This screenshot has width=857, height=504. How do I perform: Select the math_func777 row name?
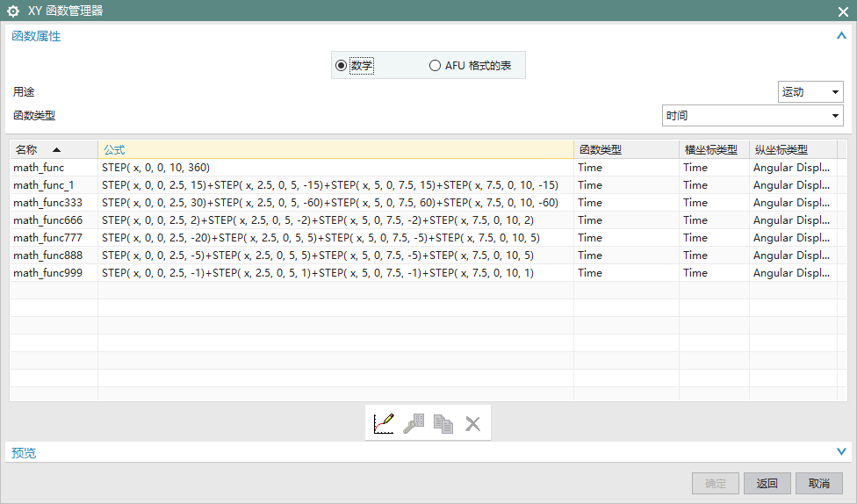tap(47, 238)
